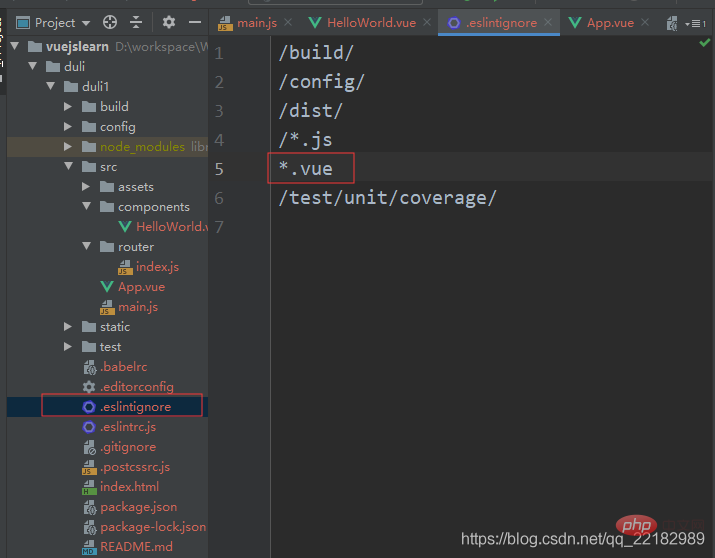The image size is (715, 558).
Task: Collapse the src folder
Action: (68, 166)
